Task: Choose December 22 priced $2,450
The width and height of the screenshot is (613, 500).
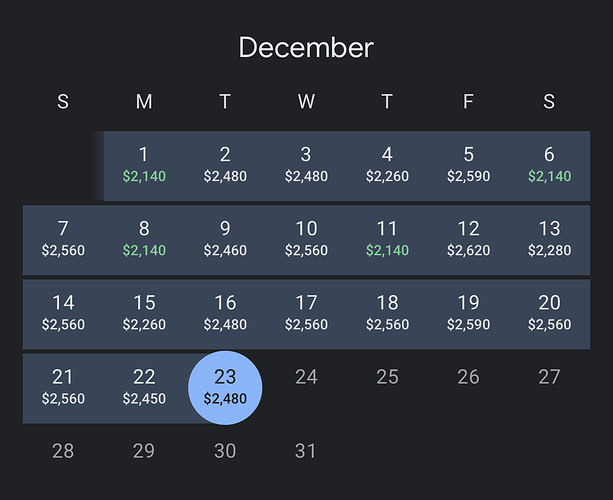Action: (x=144, y=387)
